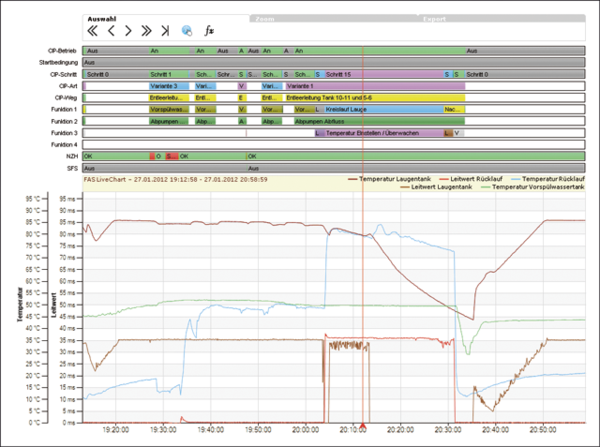Screen dimensions: 600x447
Task: Click the red time cursor marker on the axis
Action: 363,426
